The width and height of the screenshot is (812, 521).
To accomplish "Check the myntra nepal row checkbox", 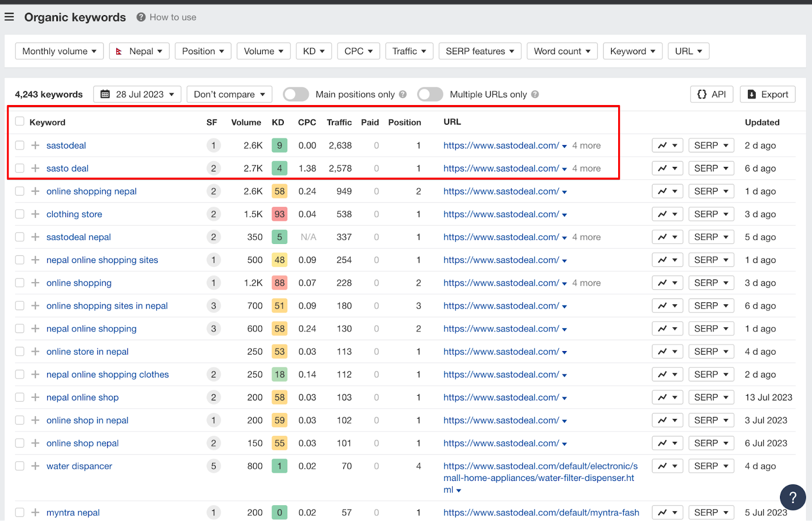I will point(20,512).
